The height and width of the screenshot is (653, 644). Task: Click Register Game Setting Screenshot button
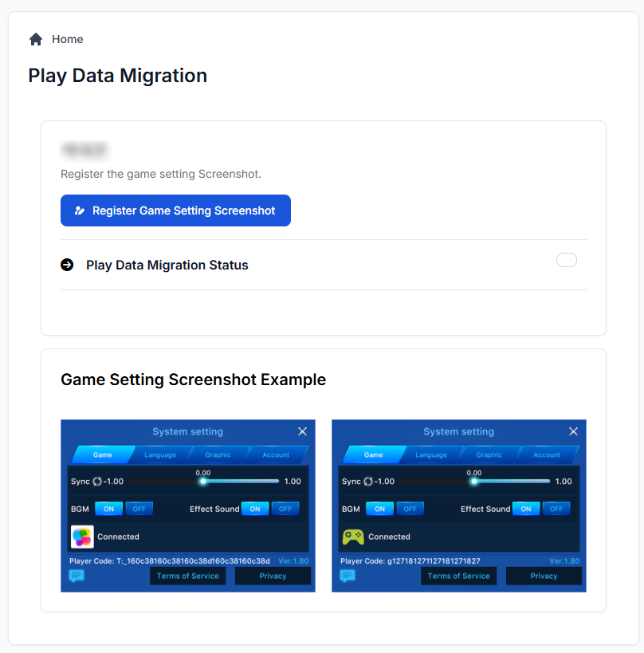(x=175, y=210)
